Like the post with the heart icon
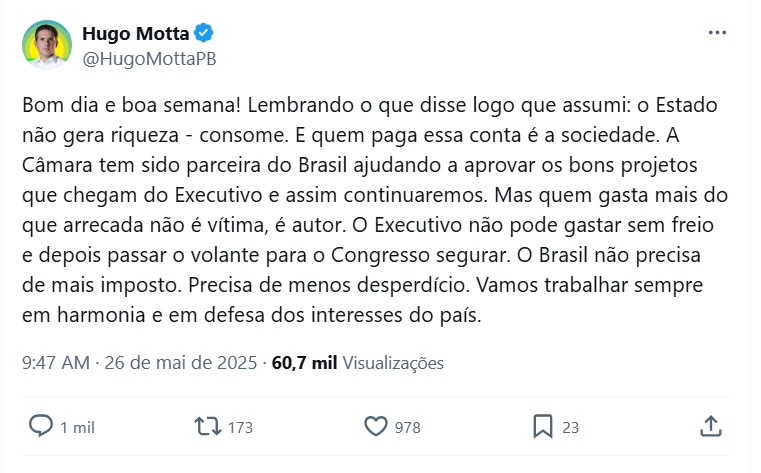Viewport: 761px width, 473px height. click(x=376, y=426)
